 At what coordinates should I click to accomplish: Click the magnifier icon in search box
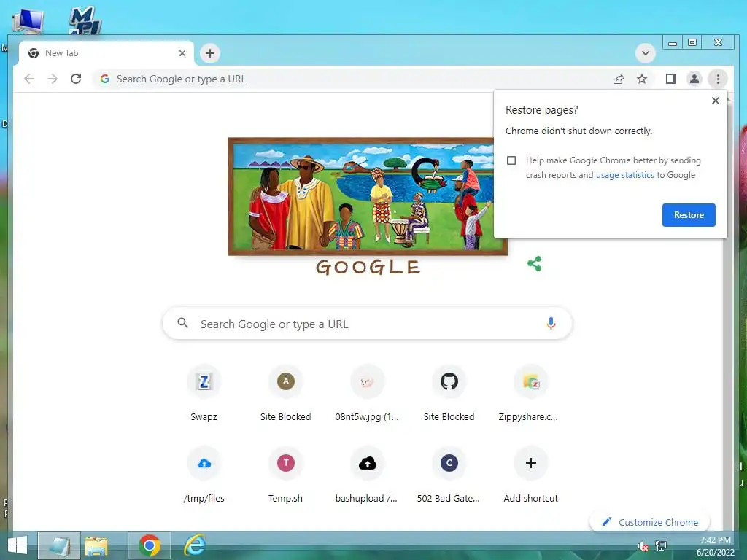182,323
